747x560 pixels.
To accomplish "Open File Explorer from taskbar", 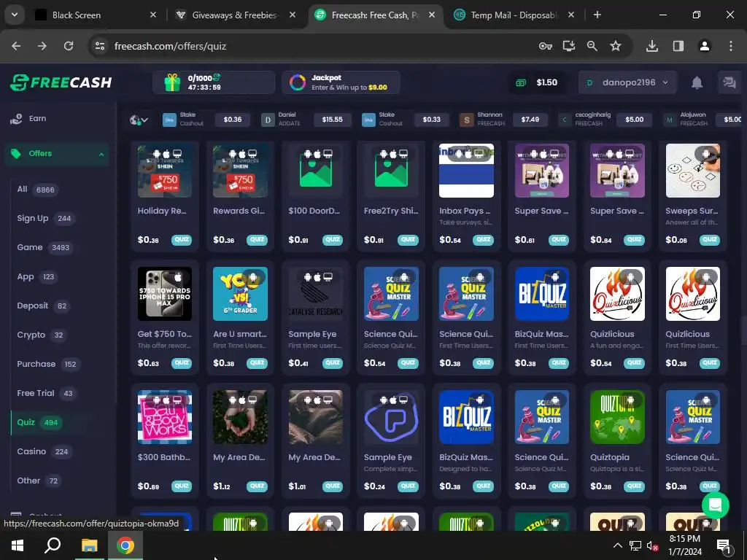I will coord(89,545).
